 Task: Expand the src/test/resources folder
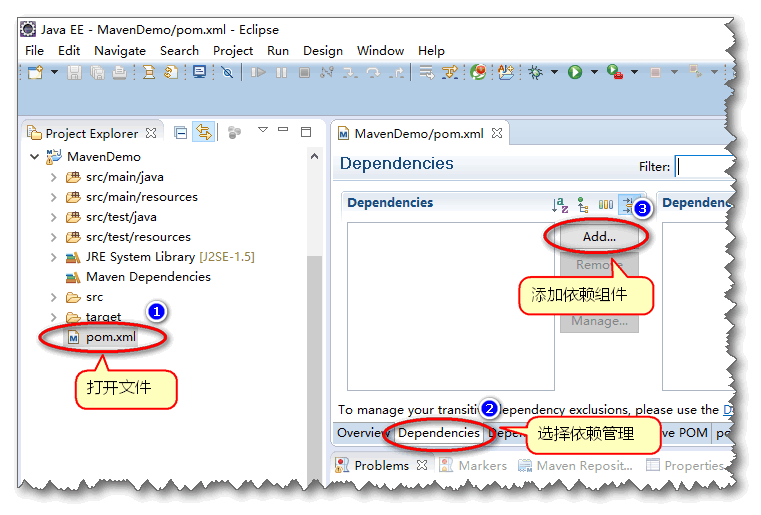click(x=53, y=237)
